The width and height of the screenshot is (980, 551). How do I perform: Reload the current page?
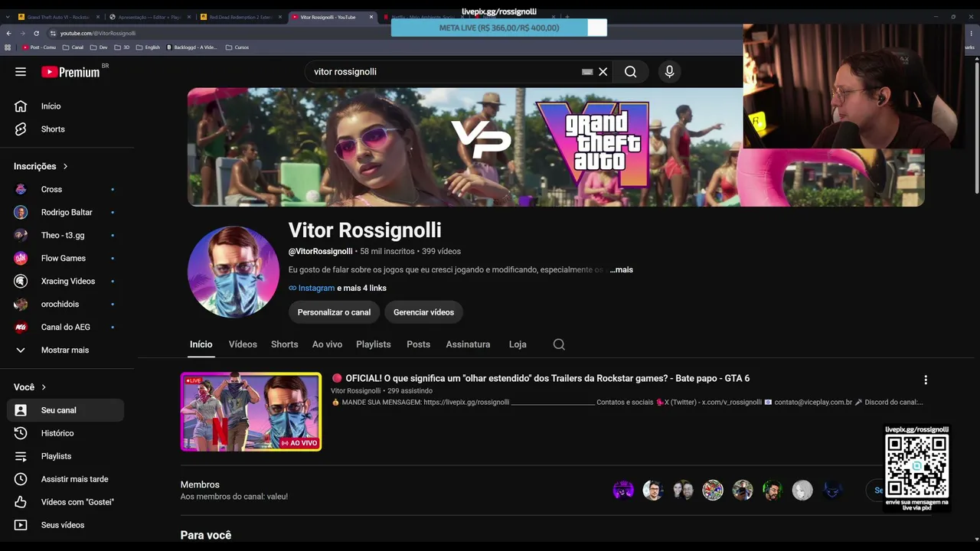coord(36,33)
